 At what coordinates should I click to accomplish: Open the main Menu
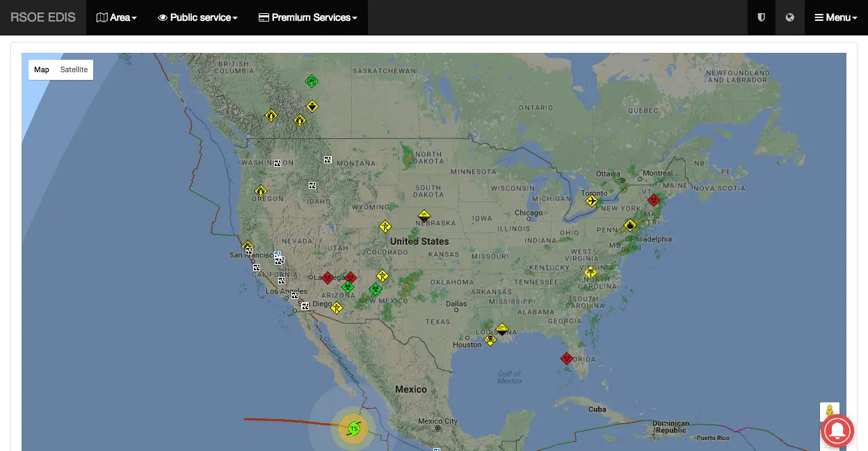point(836,17)
